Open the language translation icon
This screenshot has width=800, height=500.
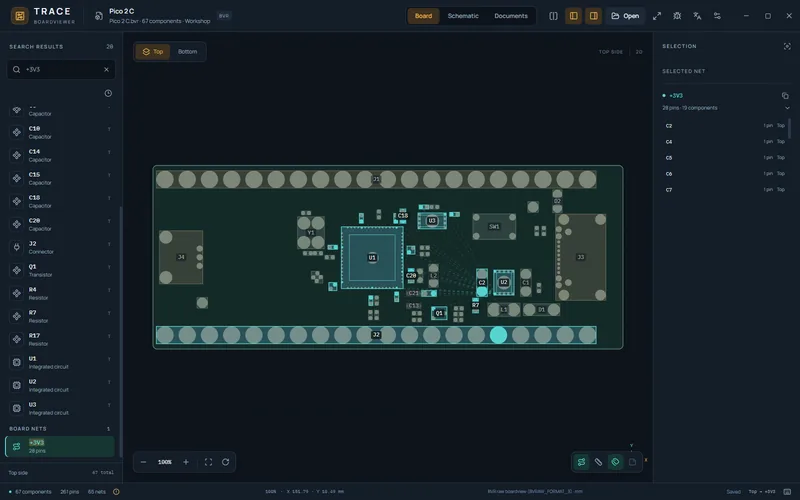[697, 16]
